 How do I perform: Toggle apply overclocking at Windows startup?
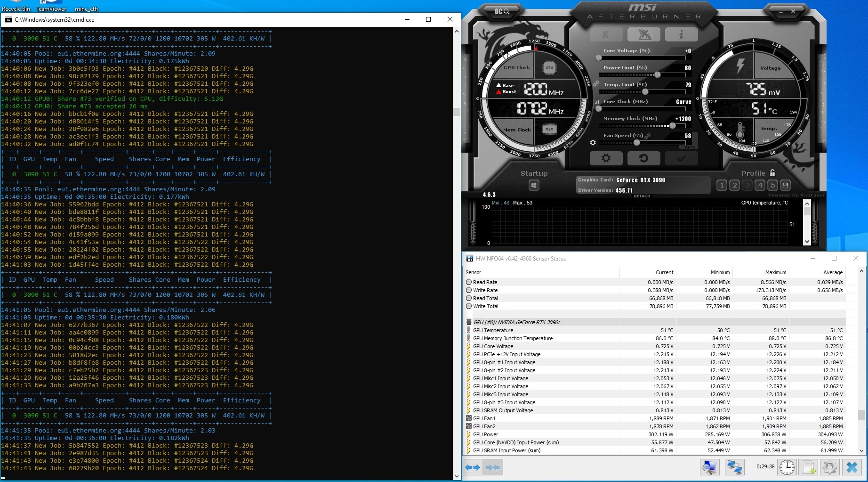click(x=534, y=185)
